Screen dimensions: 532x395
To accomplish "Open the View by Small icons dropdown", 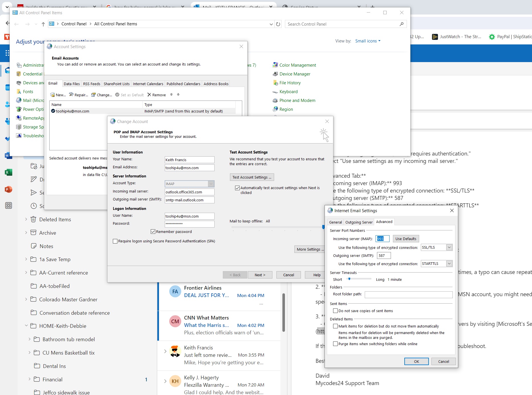I will pyautogui.click(x=368, y=41).
